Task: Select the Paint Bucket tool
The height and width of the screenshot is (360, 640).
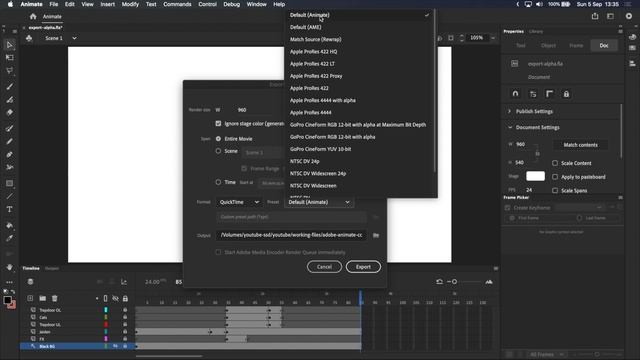Action: (9, 225)
